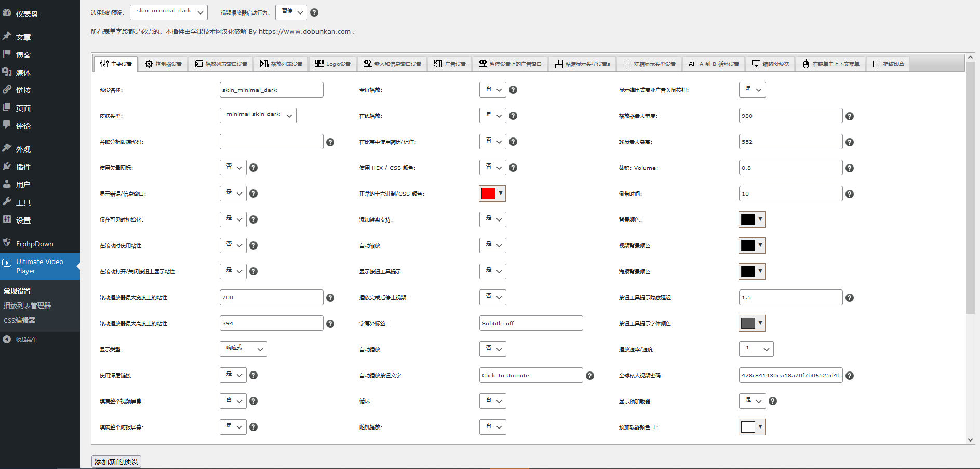980x469 pixels.
Task: Open the 添加键盘支持 dropdown
Action: tap(493, 219)
